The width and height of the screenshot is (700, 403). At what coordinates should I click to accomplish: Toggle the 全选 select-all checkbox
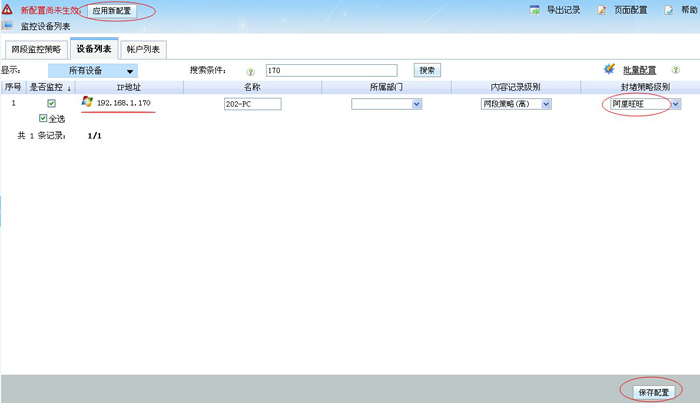coord(43,118)
